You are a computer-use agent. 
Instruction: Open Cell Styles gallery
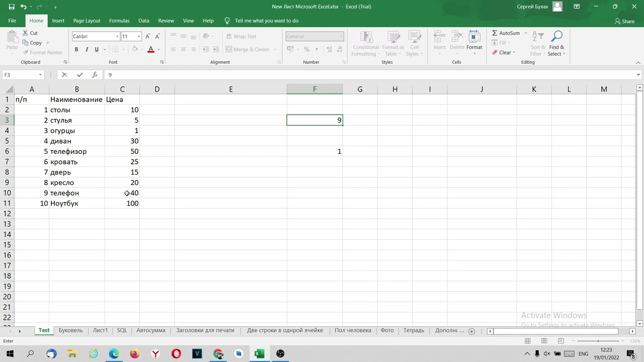pyautogui.click(x=415, y=44)
